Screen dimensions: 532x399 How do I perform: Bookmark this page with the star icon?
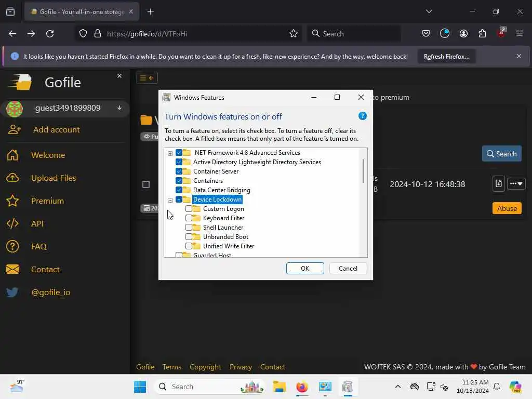point(294,34)
